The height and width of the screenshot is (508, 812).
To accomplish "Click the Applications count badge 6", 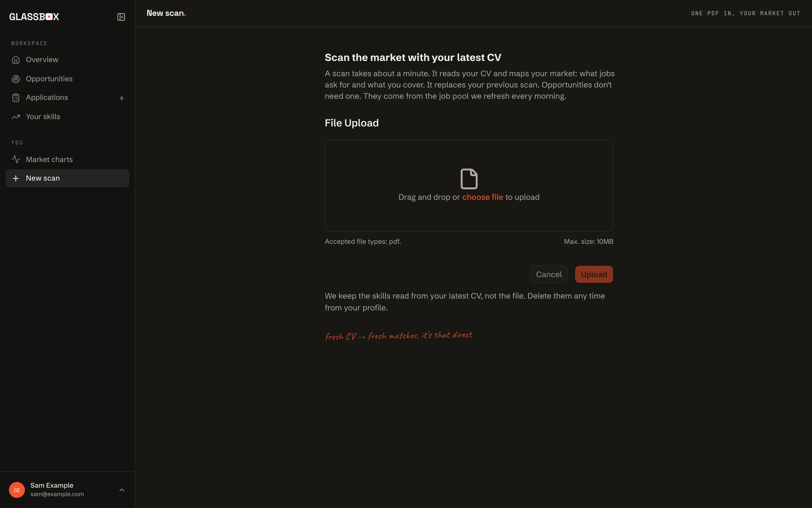I will point(122,98).
